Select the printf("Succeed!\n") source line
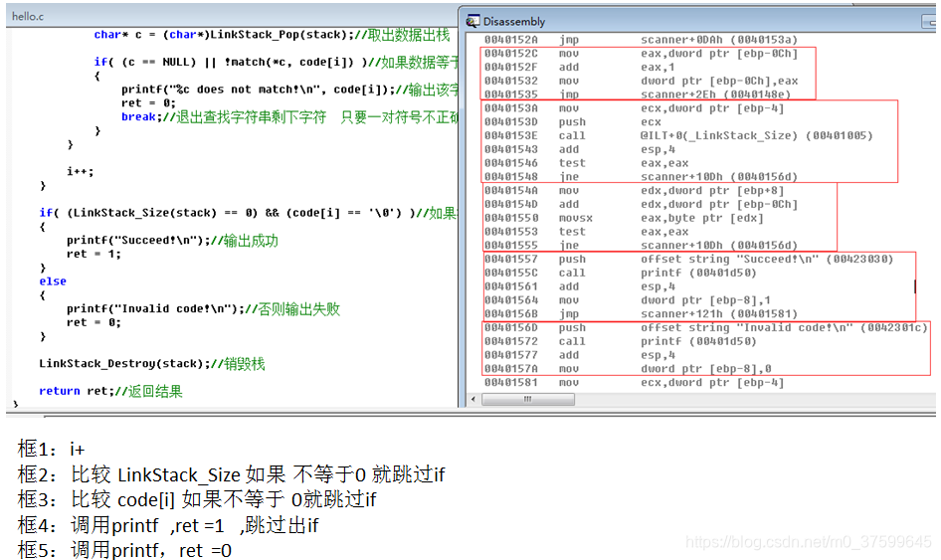The image size is (941, 560). pos(172,241)
